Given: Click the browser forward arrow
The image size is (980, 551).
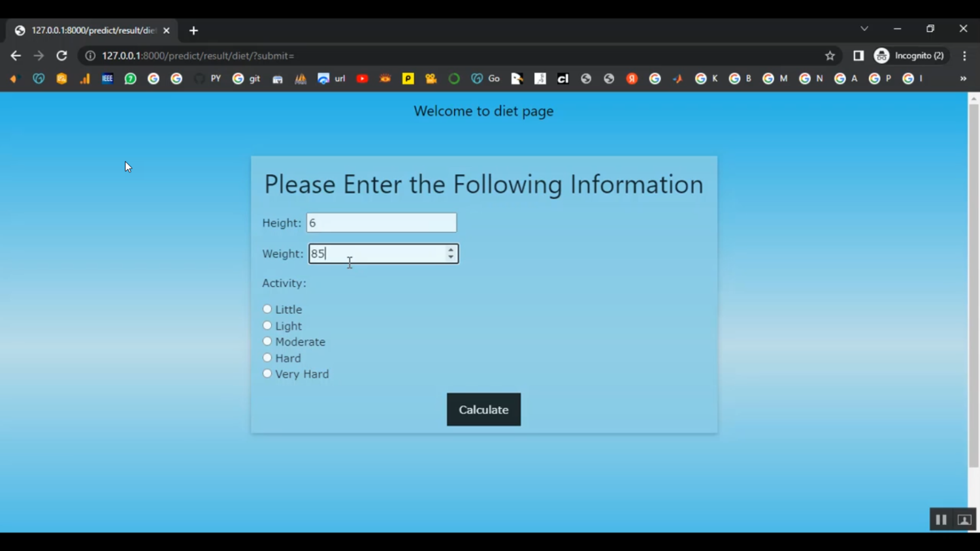Looking at the screenshot, I should pos(39,56).
